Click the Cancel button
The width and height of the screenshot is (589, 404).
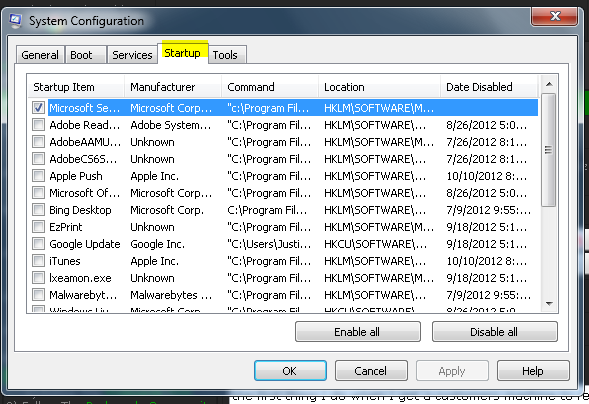click(371, 371)
